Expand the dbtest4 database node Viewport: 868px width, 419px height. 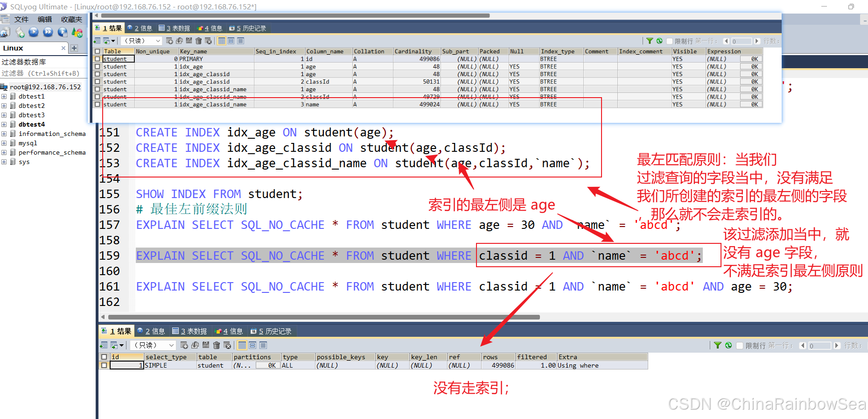tap(4, 124)
